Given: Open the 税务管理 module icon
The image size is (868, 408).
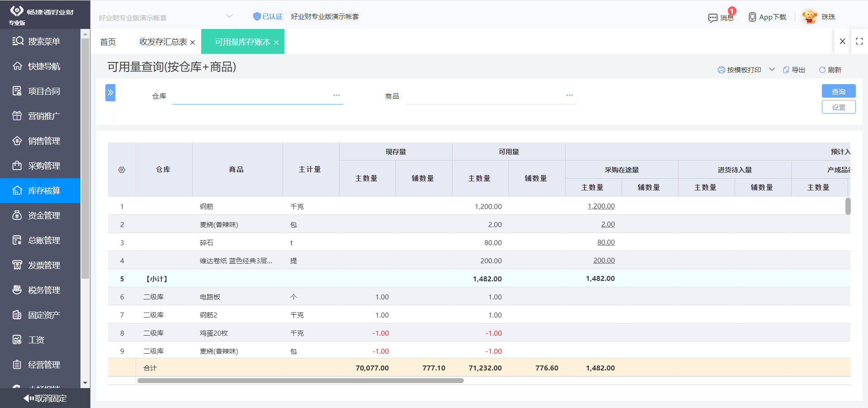Looking at the screenshot, I should click(17, 289).
